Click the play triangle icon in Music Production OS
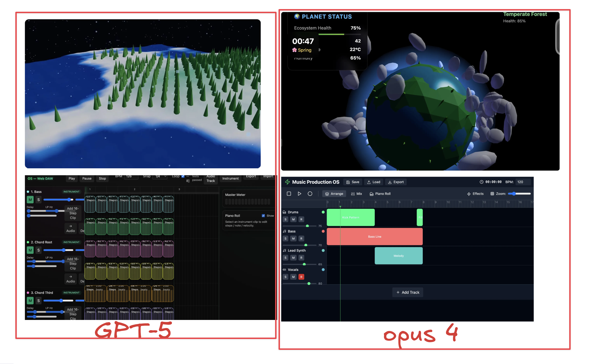The width and height of the screenshot is (604, 364). (299, 194)
